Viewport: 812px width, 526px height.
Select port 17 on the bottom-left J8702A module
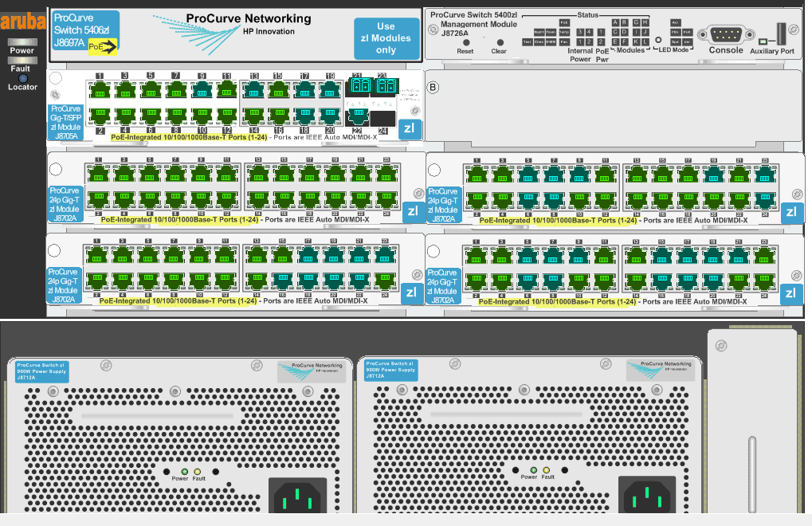pos(308,255)
